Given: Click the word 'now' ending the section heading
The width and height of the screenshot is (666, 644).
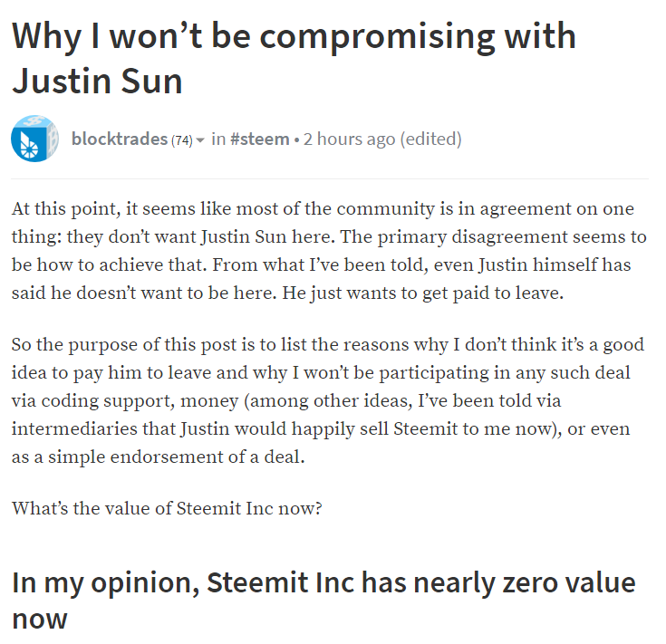Looking at the screenshot, I should [40, 619].
